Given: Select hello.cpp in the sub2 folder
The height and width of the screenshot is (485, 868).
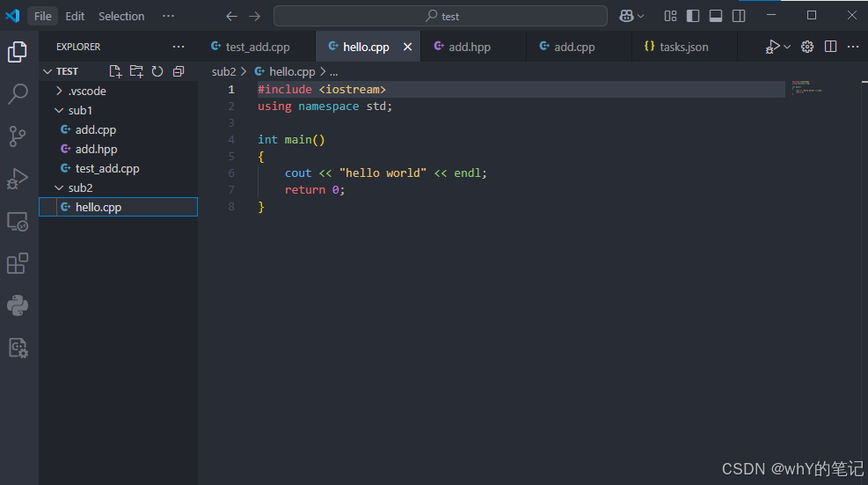Looking at the screenshot, I should 119,208.
